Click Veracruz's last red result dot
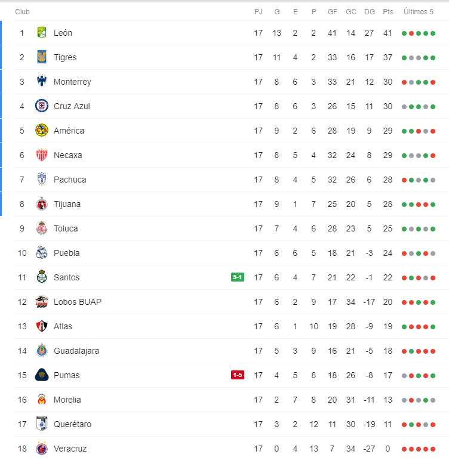Screen dimensions: 449x476 [433, 449]
